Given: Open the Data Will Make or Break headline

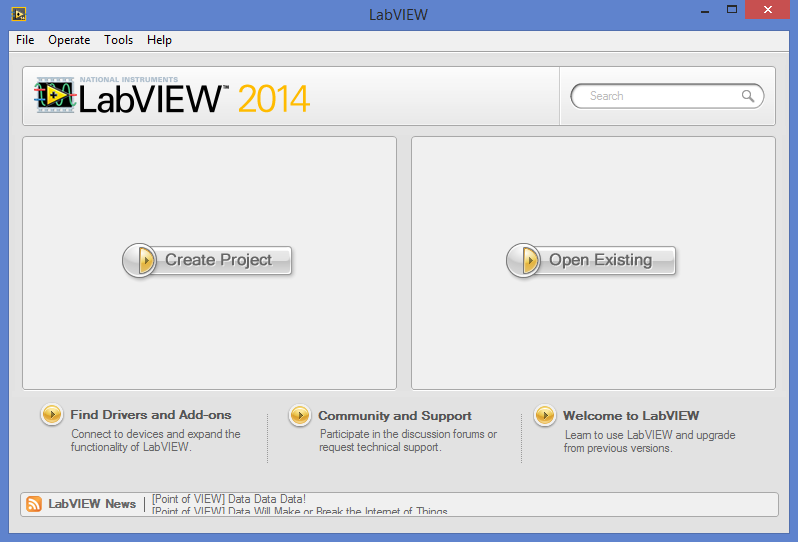Looking at the screenshot, I should click(300, 511).
